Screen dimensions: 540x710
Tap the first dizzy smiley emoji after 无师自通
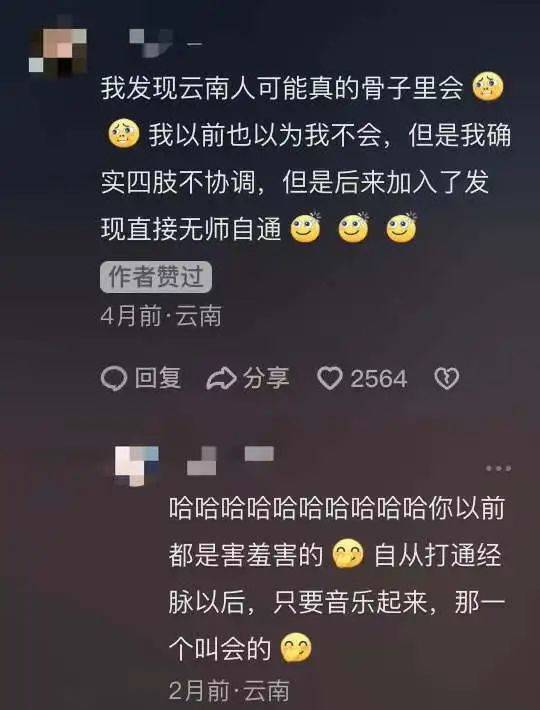[x=306, y=227]
